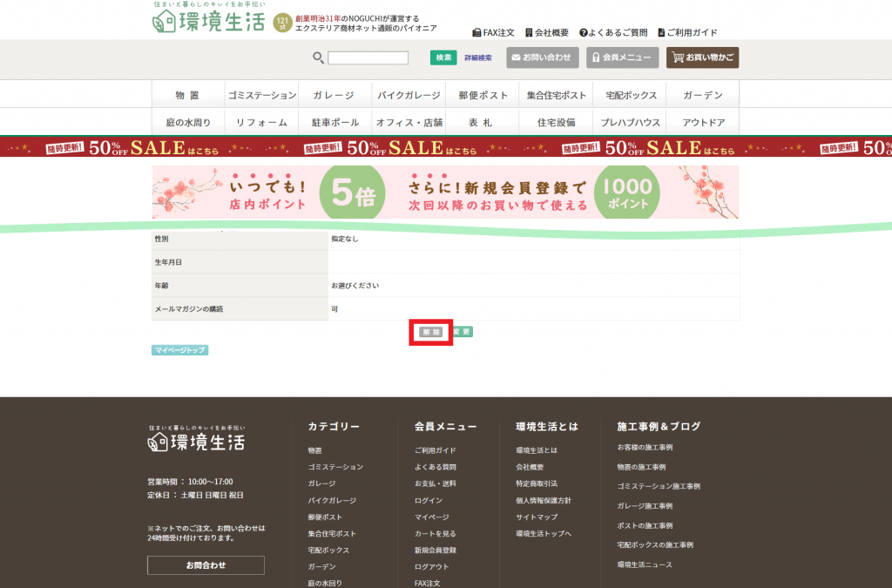Screen dimensions: 892x588
Task: Open the お買い物かご shopping cart
Action: pos(702,57)
